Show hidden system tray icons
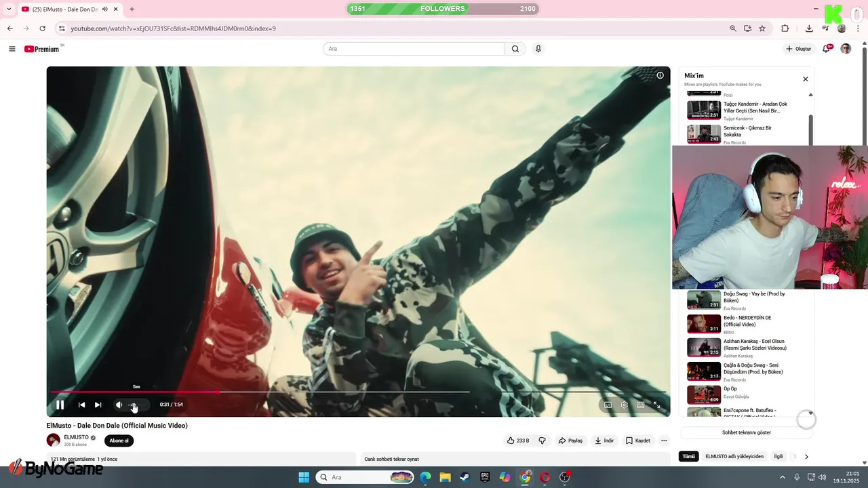This screenshot has width=868, height=488. pyautogui.click(x=782, y=477)
